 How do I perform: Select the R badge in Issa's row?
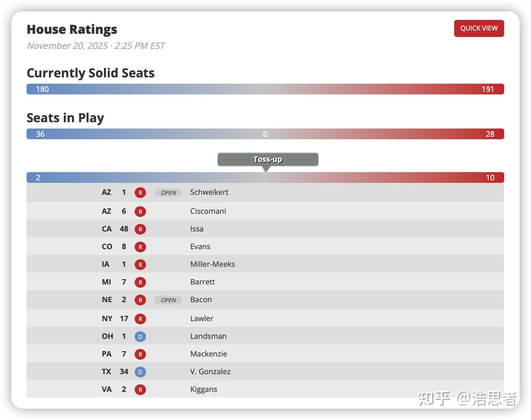(140, 229)
